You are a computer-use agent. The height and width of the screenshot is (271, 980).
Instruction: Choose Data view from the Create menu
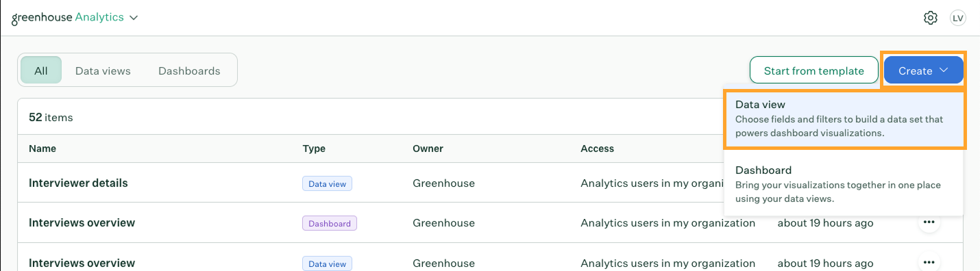[x=844, y=119]
